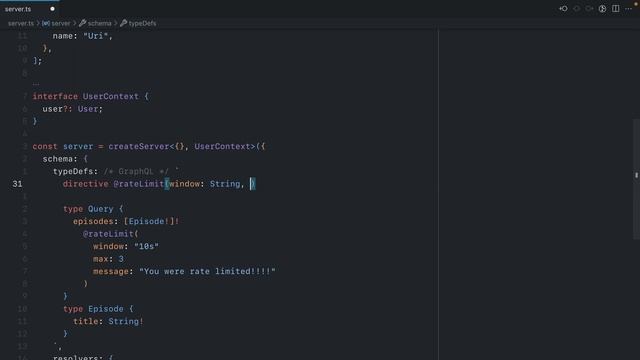Click "You were rate limited!!!!" string
The image size is (640, 360).
(207, 271)
